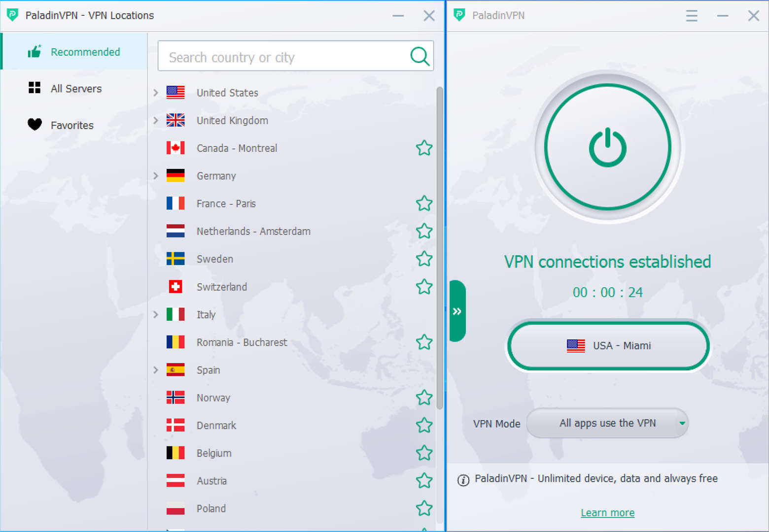Minimize the PaladinVPN main window
769x532 pixels.
point(723,16)
